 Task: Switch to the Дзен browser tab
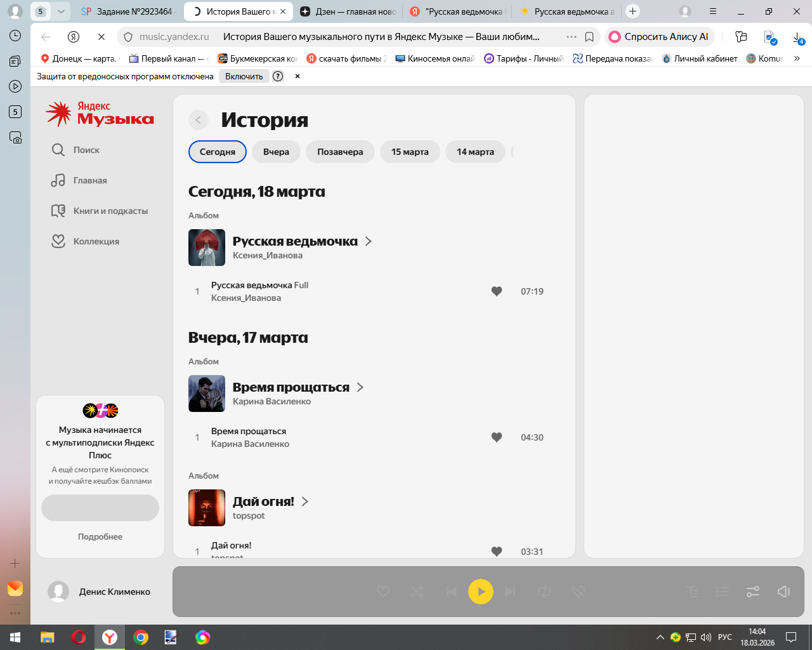click(348, 11)
